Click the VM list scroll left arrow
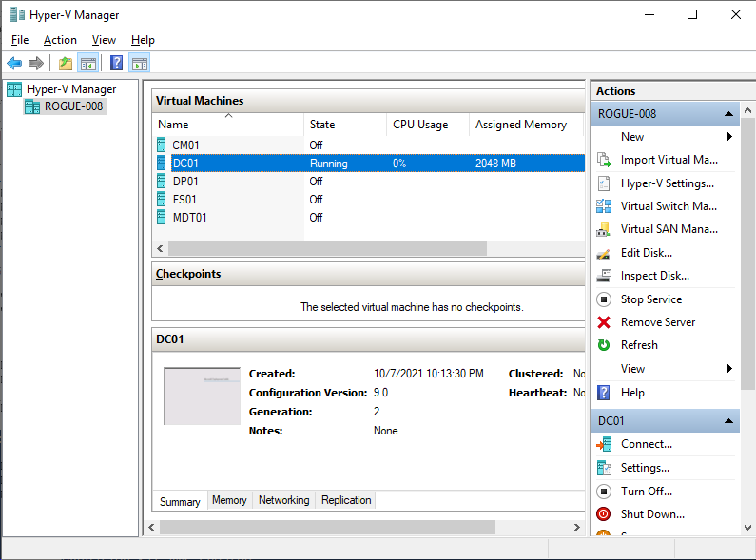The image size is (756, 560). click(160, 249)
